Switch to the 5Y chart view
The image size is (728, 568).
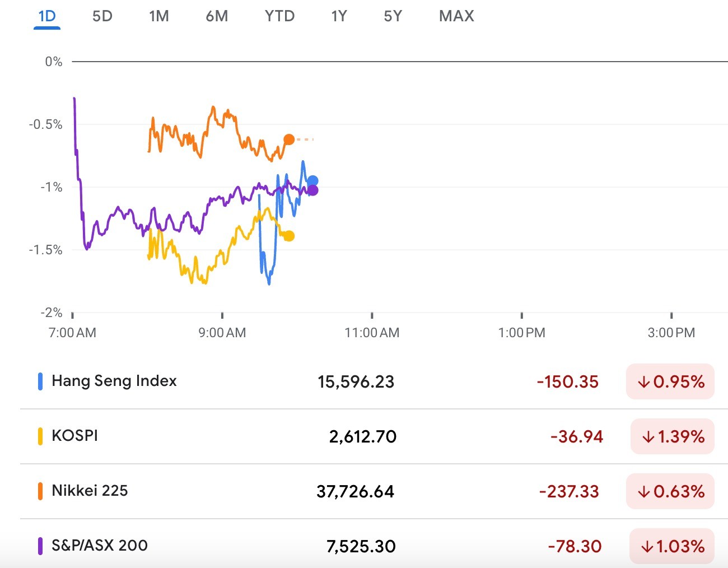click(x=393, y=16)
